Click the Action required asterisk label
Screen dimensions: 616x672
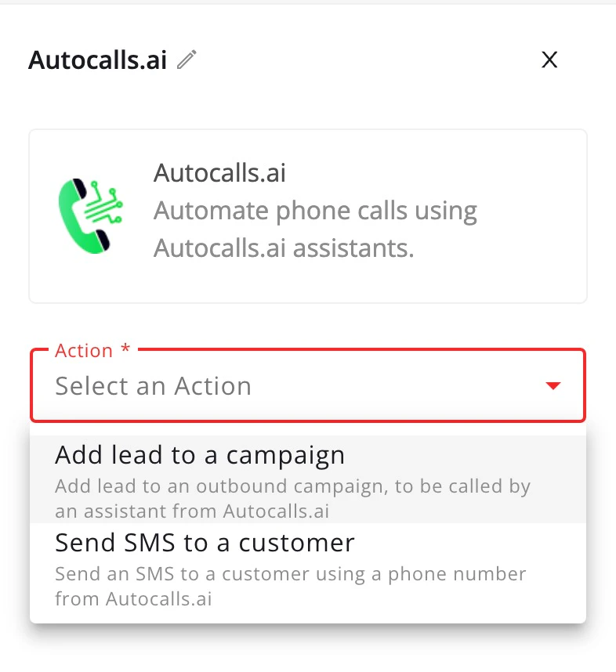tap(89, 350)
